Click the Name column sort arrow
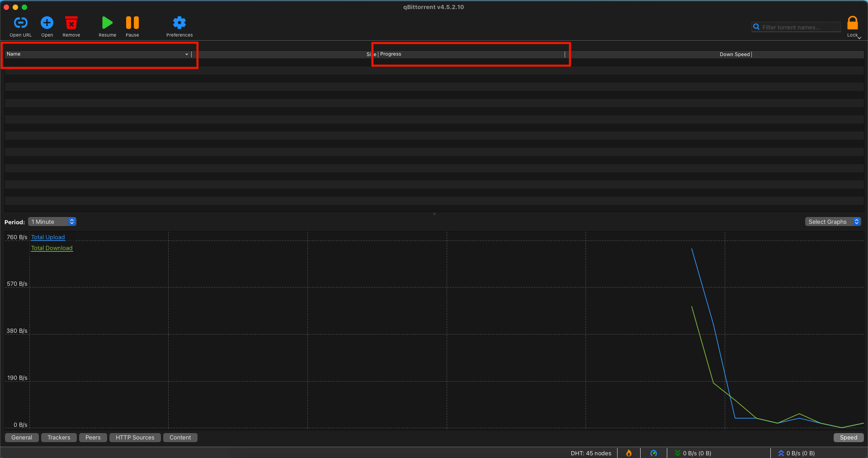The width and height of the screenshot is (868, 458). coord(187,54)
